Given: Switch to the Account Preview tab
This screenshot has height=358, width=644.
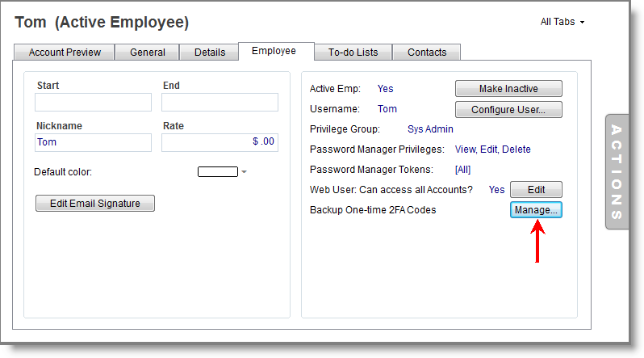Looking at the screenshot, I should point(65,53).
